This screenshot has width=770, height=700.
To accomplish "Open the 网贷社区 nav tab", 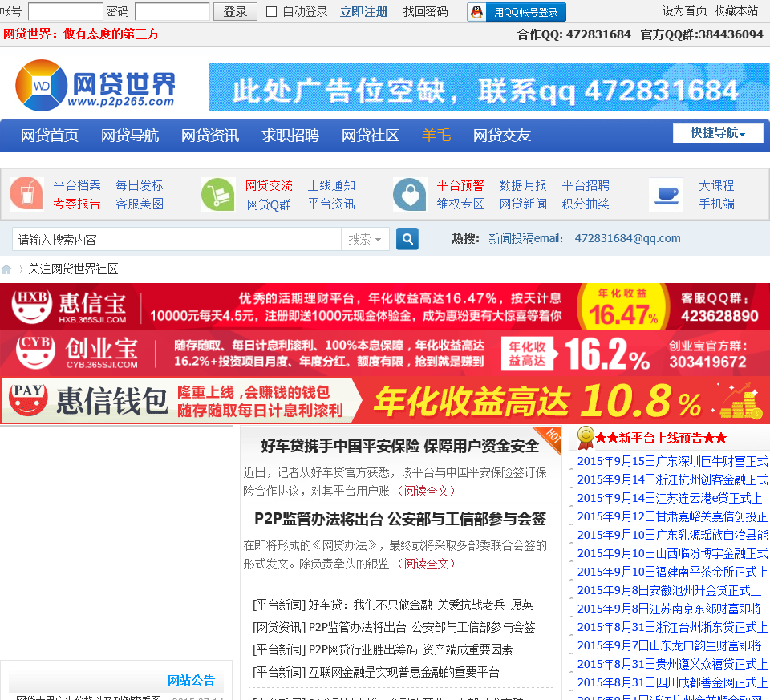I will tap(371, 136).
